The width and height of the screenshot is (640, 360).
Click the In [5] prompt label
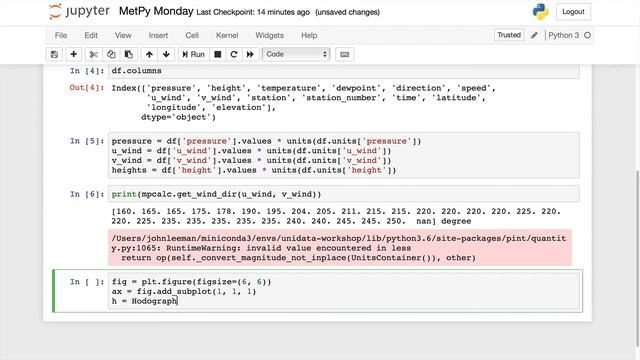click(x=87, y=141)
